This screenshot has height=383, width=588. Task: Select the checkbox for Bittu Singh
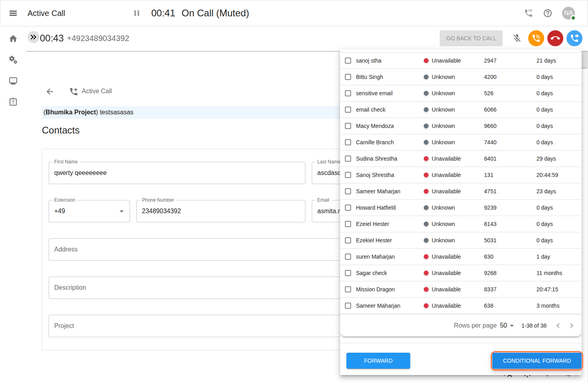click(348, 77)
